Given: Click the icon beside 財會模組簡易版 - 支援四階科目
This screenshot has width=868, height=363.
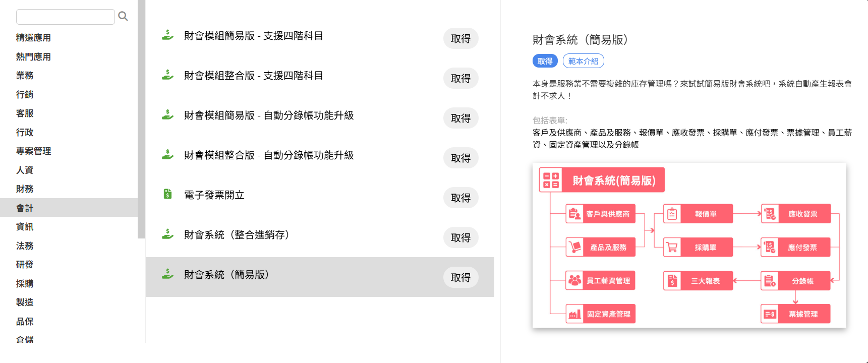Looking at the screenshot, I should [167, 35].
